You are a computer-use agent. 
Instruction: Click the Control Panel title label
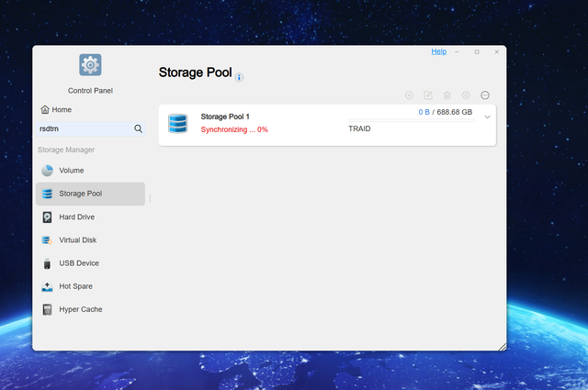[x=90, y=91]
